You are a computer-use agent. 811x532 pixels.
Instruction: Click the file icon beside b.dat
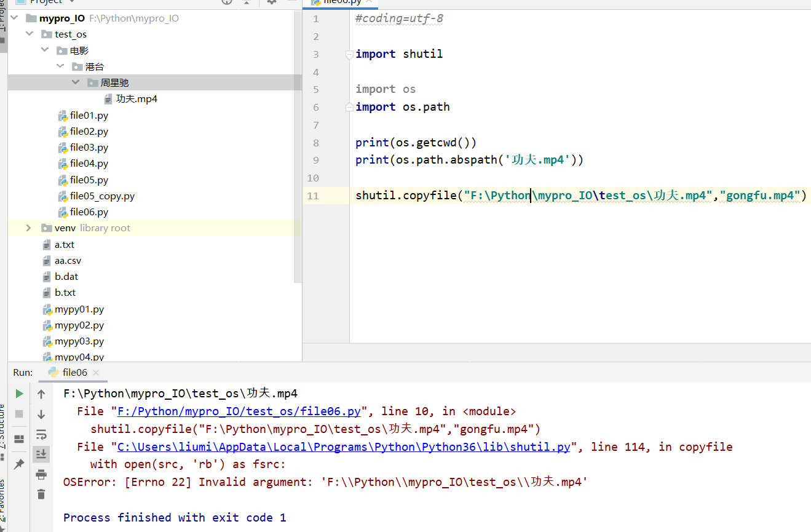(47, 277)
